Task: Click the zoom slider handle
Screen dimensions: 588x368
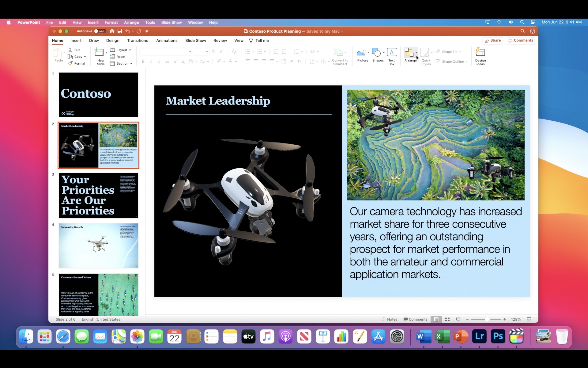Action: [x=487, y=319]
